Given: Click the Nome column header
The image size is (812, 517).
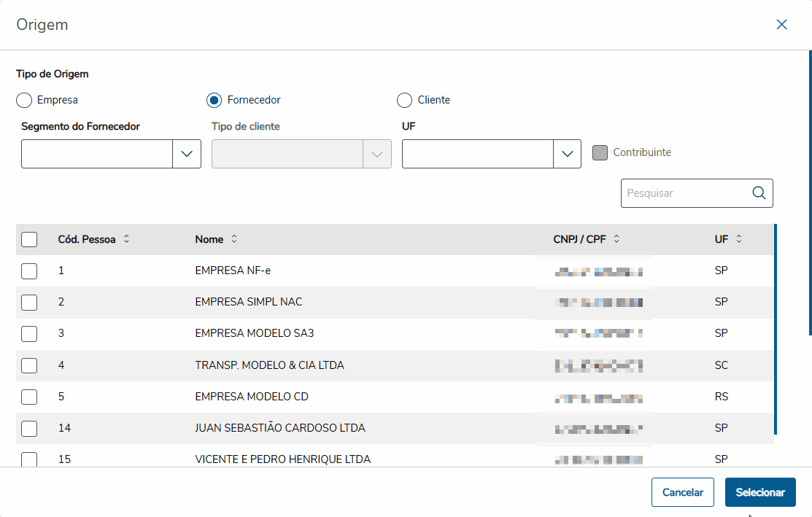Looking at the screenshot, I should click(209, 239).
